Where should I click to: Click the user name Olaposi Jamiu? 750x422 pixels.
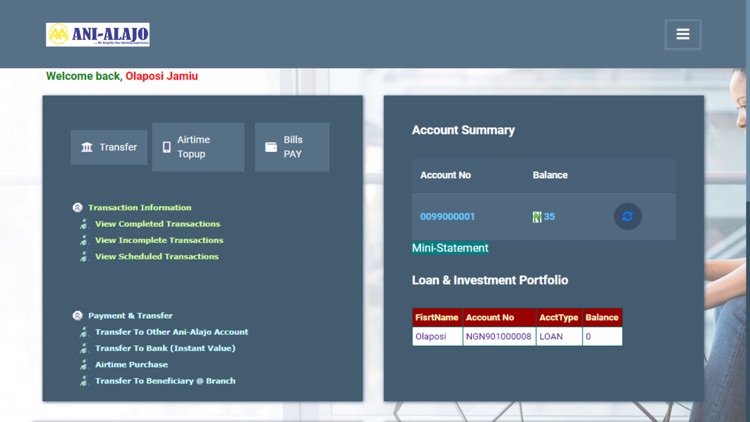tap(162, 76)
